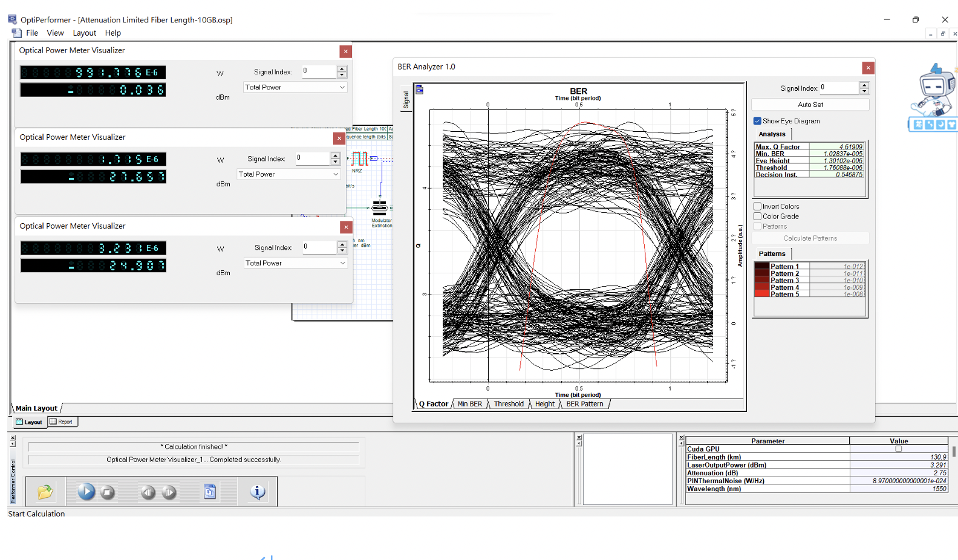The image size is (958, 560).
Task: Go to next iteration in Performer Control
Action: [x=169, y=492]
